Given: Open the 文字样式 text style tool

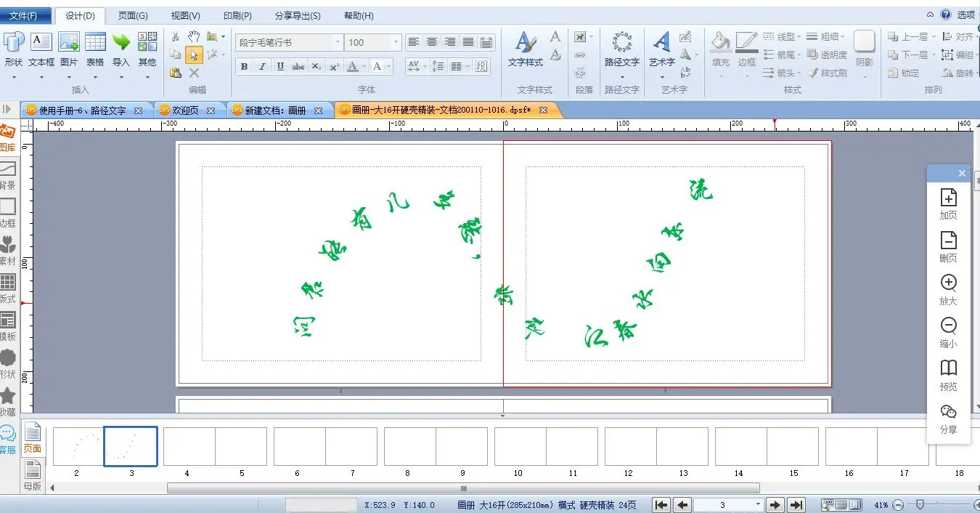Looking at the screenshot, I should tap(526, 49).
